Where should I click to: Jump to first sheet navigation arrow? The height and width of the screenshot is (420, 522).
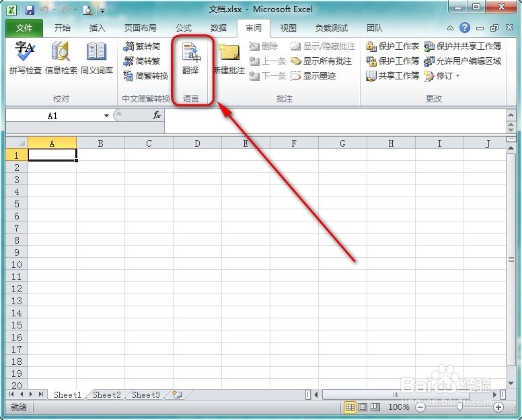(11, 394)
